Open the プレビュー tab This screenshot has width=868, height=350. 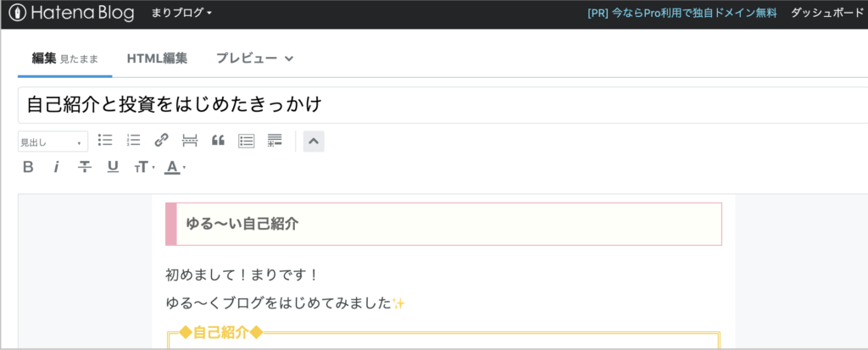[x=254, y=58]
